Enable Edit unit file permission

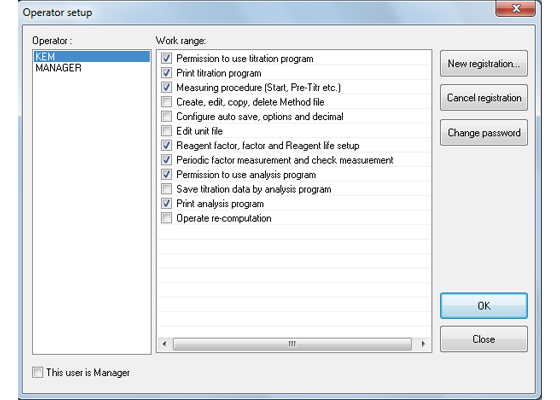click(x=166, y=131)
